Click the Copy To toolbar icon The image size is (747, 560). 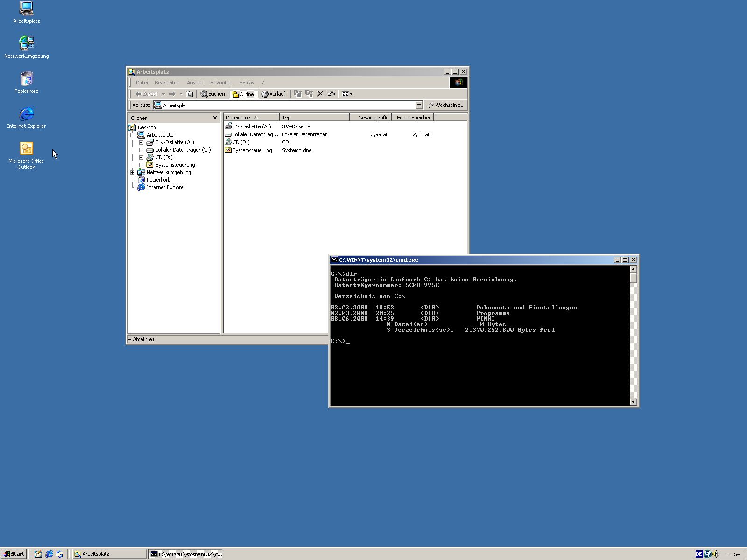click(309, 94)
